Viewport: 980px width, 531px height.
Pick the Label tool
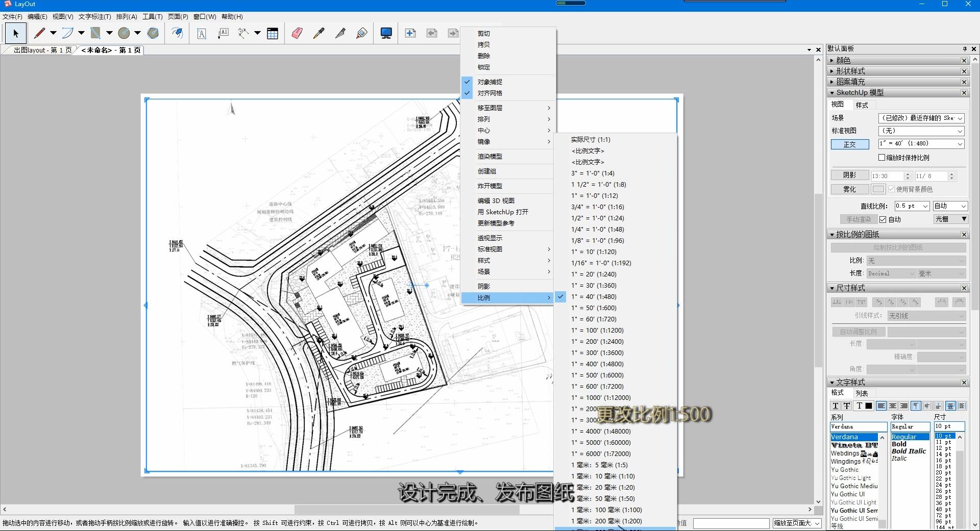pos(223,34)
